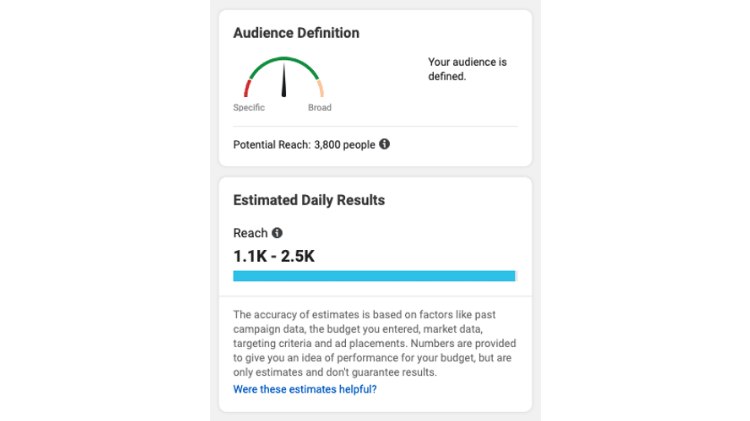This screenshot has height=421, width=750.
Task: Open the "Were these estimates helpful?" link
Action: [305, 388]
